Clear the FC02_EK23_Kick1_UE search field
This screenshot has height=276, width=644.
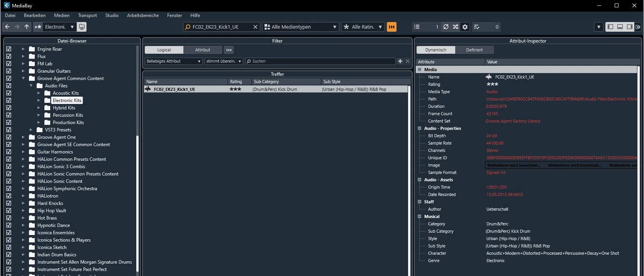[255, 27]
